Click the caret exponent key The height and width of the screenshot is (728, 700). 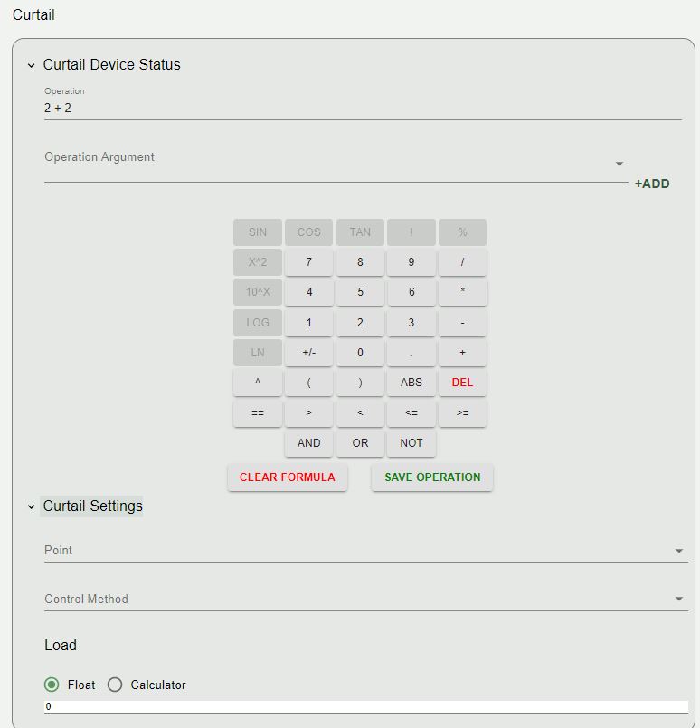[x=258, y=383]
